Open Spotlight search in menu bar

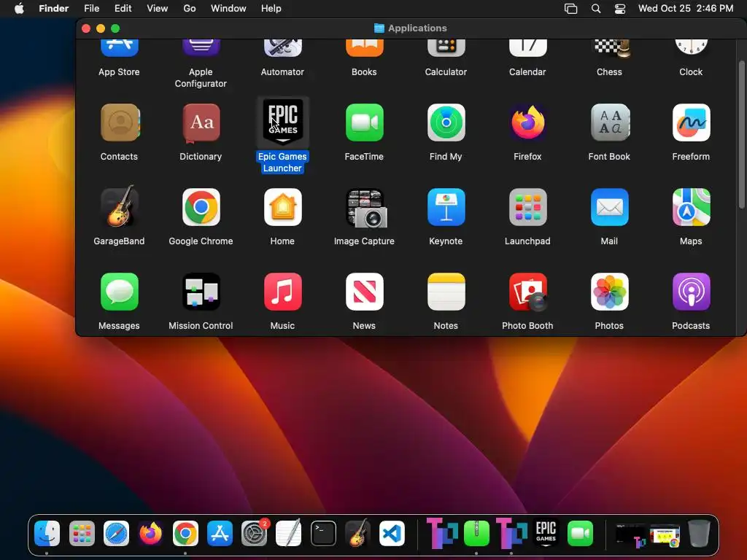596,9
